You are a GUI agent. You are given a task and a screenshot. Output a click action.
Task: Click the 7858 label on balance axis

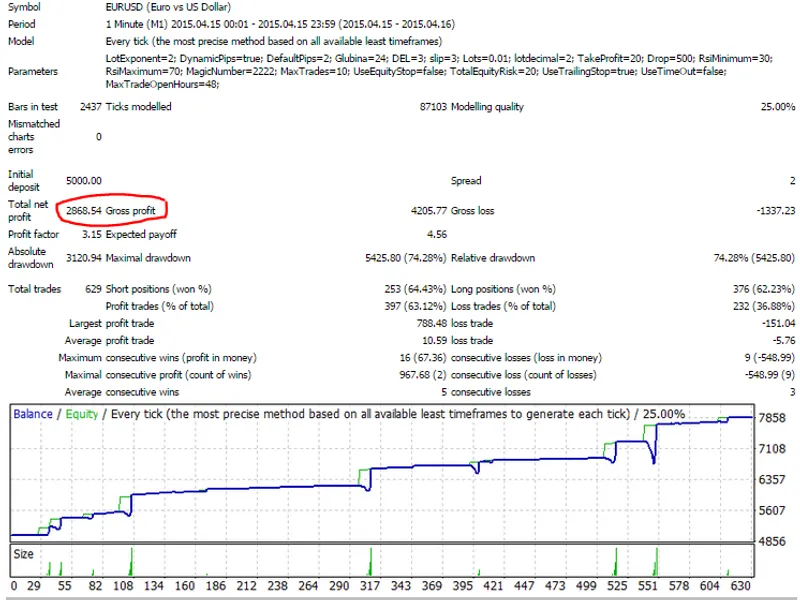(772, 418)
